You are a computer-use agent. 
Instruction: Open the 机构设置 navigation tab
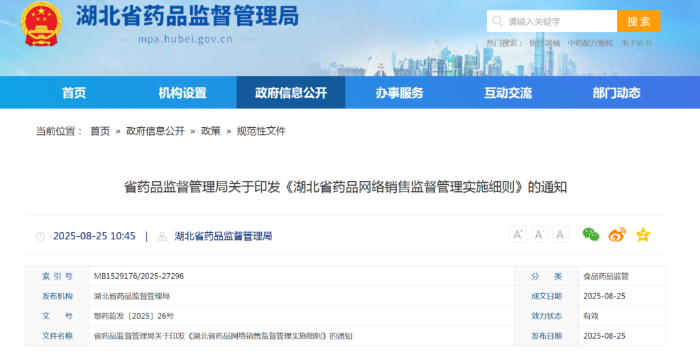tap(182, 92)
